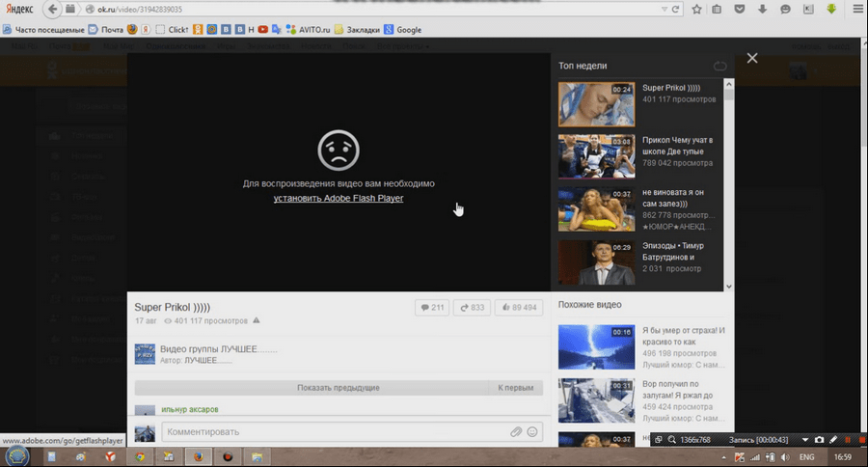
Task: Like the video via 89 494 button
Action: [518, 308]
